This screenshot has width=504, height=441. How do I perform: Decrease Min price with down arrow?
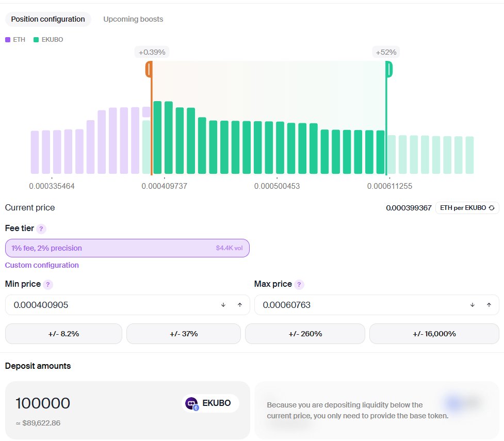click(x=223, y=305)
